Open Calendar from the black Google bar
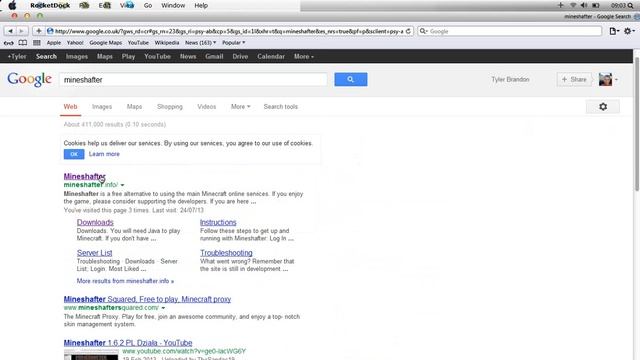This screenshot has width=640, height=360. (x=271, y=56)
